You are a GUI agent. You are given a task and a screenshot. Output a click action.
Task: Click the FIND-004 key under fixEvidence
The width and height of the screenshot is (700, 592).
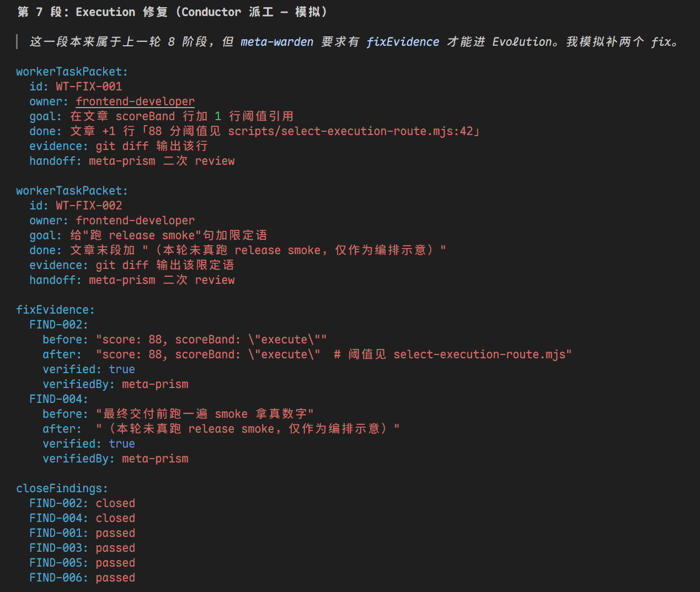click(x=58, y=399)
